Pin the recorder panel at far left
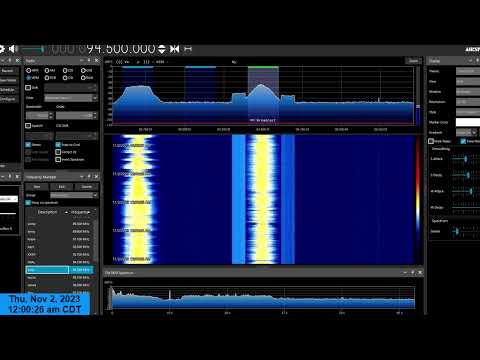480x360 pixels. coord(10,60)
